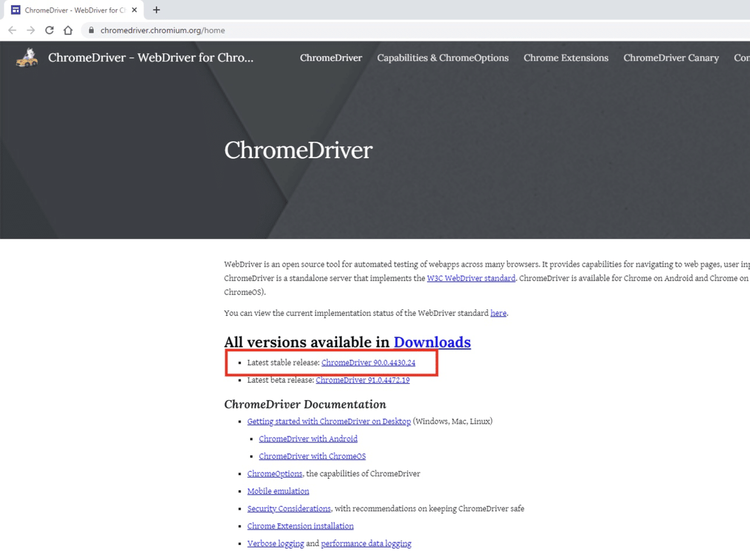Go to the browser home icon
750x560 pixels.
68,30
